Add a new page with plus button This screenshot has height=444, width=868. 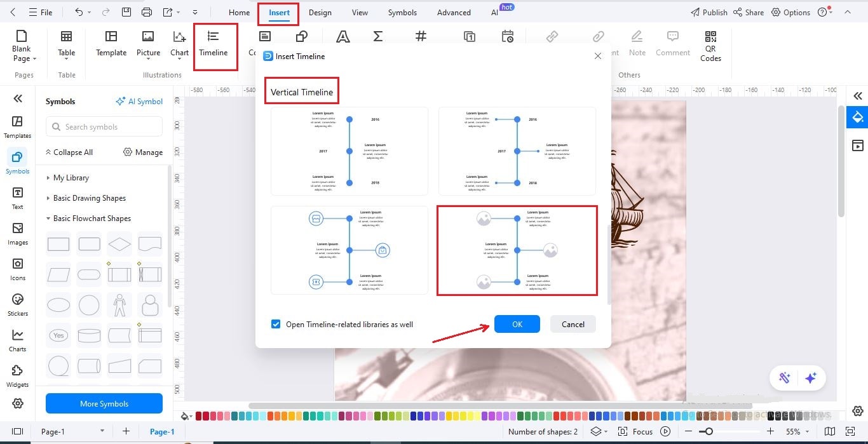tap(126, 431)
